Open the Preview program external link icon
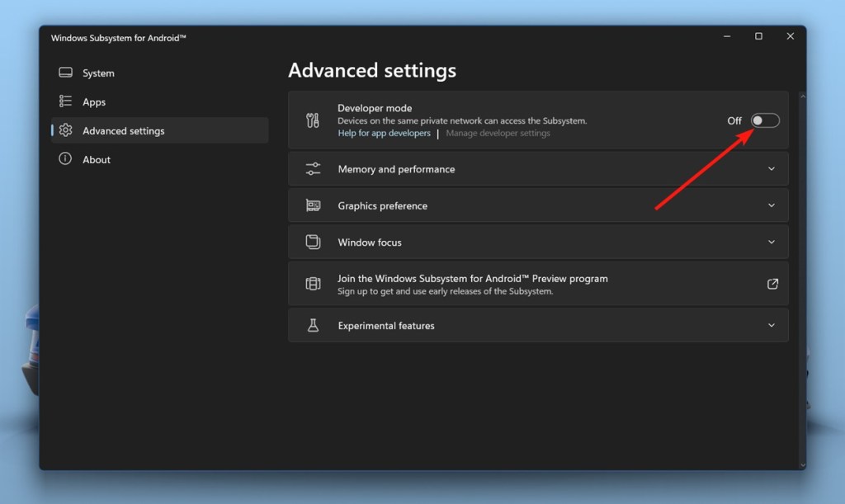 772,284
